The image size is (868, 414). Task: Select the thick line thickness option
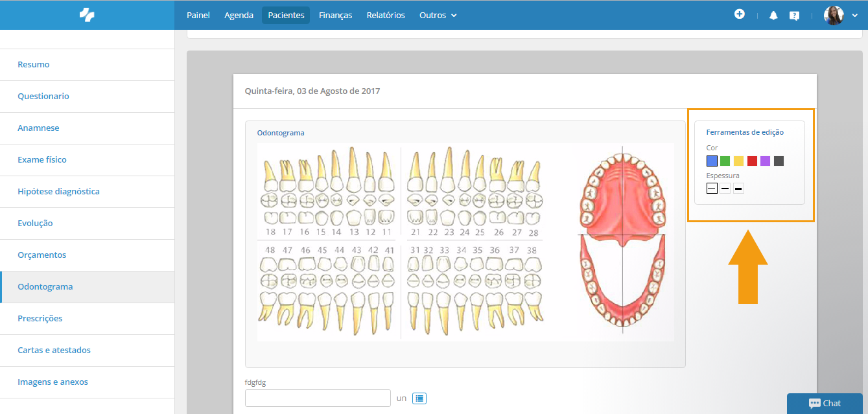coord(738,189)
